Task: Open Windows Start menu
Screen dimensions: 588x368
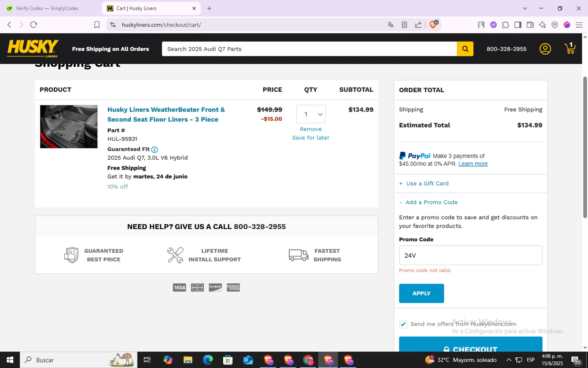Action: 10,360
